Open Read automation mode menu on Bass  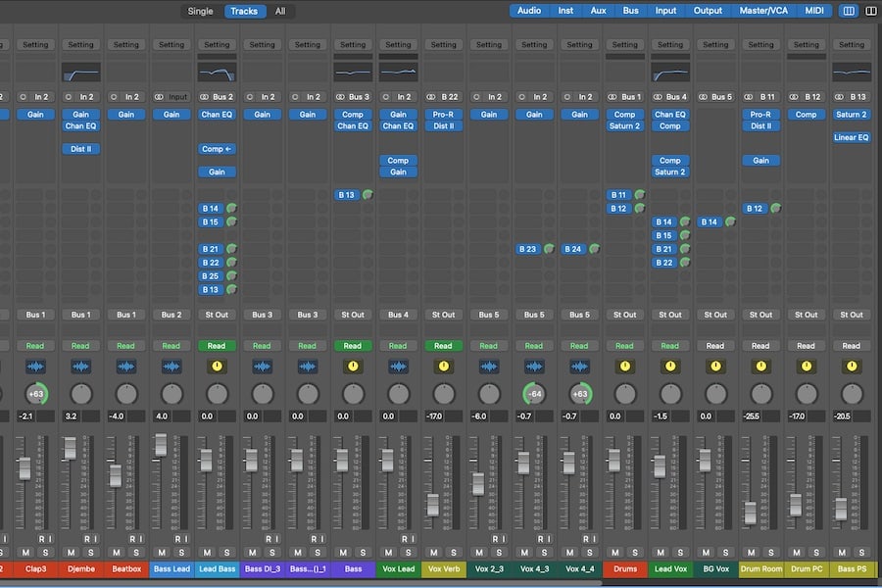click(x=352, y=345)
